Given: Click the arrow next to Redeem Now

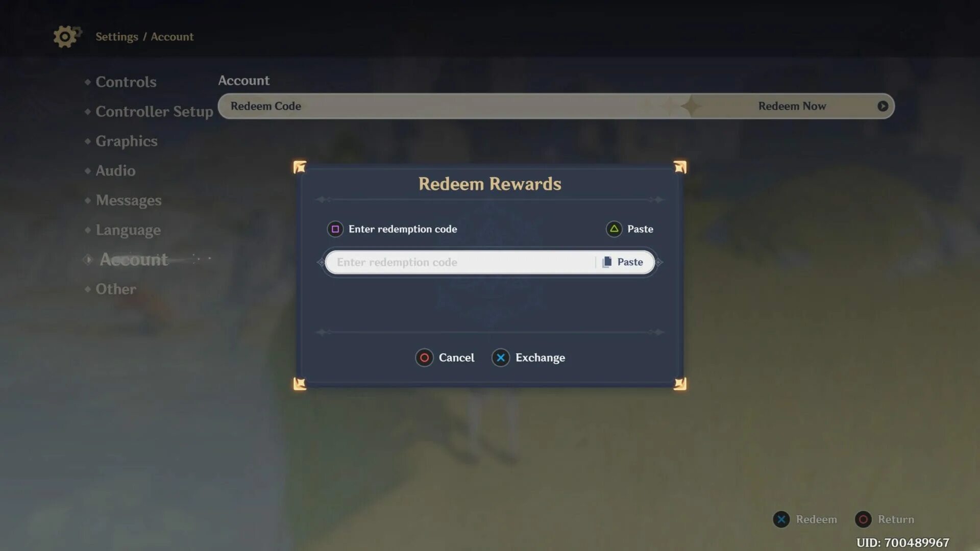Looking at the screenshot, I should click(883, 106).
